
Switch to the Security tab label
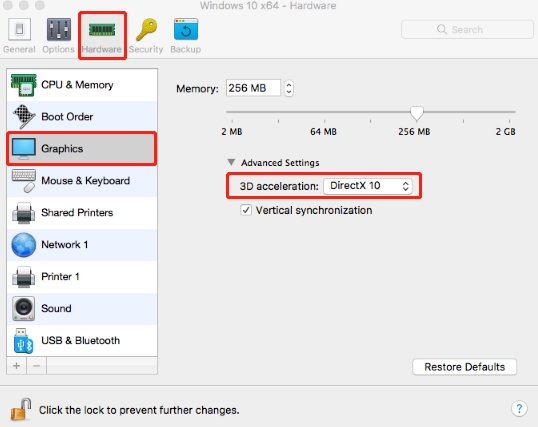146,49
